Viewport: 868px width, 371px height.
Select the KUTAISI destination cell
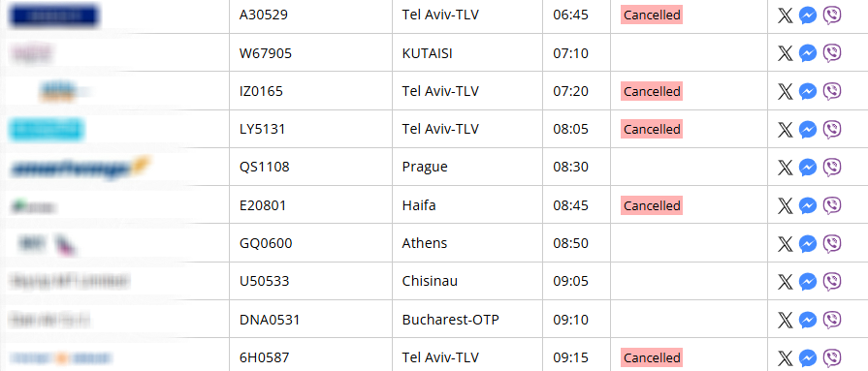467,53
